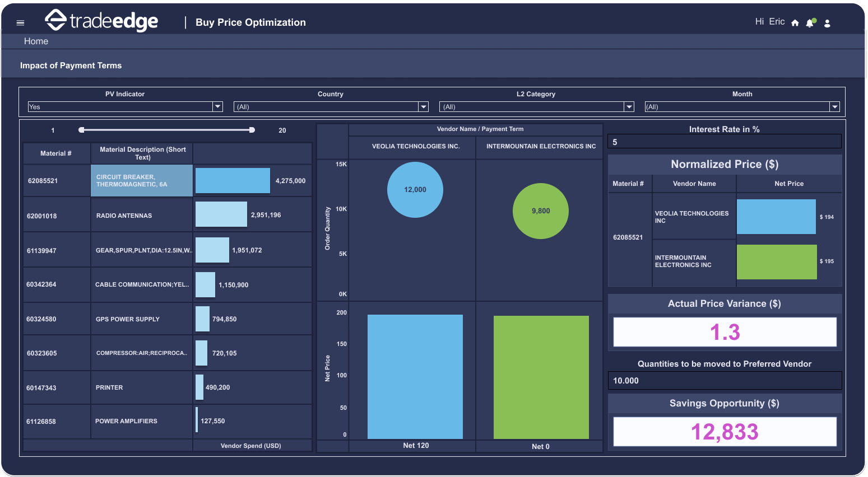868x477 pixels.
Task: Select the Power Amplifiers row
Action: click(x=126, y=421)
